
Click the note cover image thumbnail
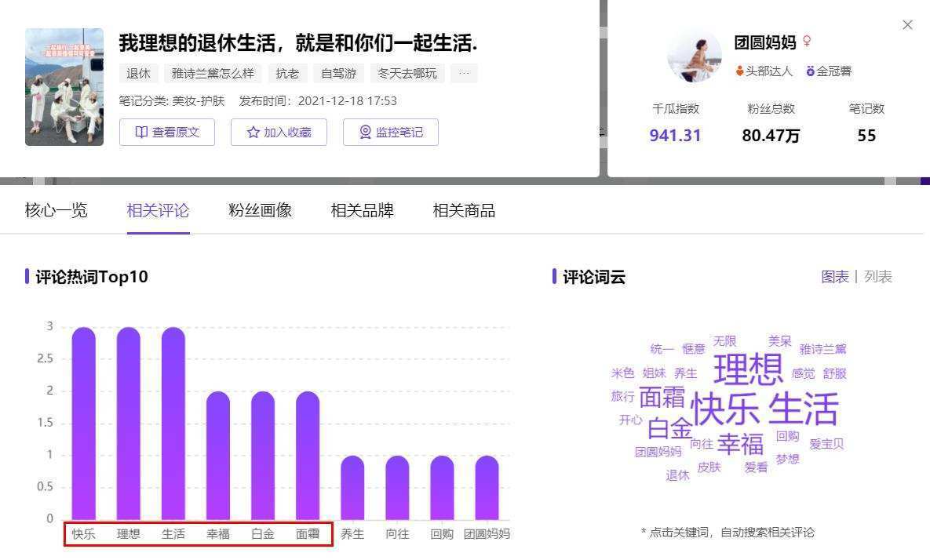point(64,87)
